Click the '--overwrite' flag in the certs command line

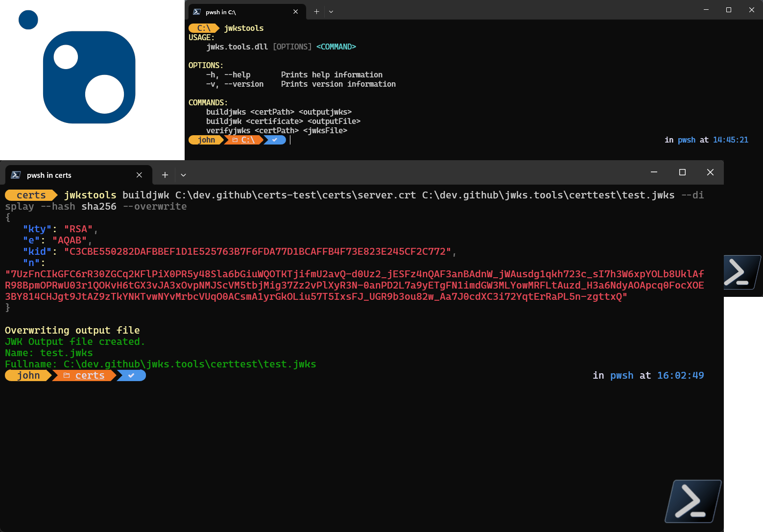(x=155, y=207)
